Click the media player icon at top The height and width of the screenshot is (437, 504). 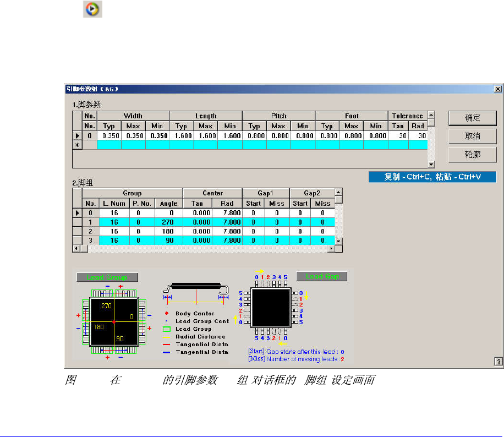(x=92, y=9)
